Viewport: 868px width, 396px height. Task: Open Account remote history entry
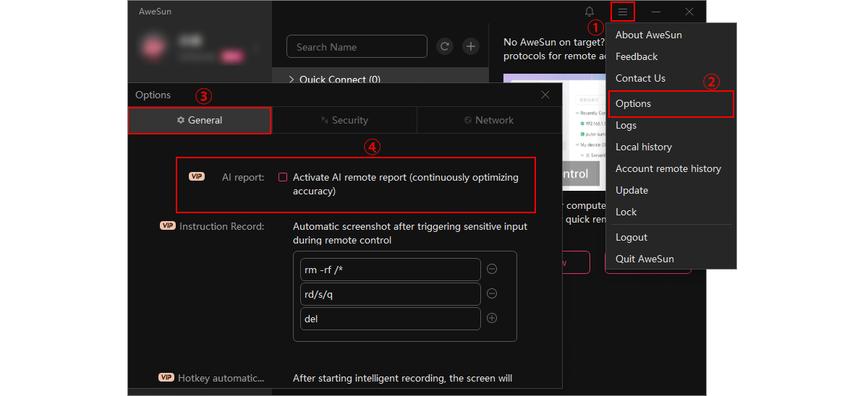(x=671, y=168)
